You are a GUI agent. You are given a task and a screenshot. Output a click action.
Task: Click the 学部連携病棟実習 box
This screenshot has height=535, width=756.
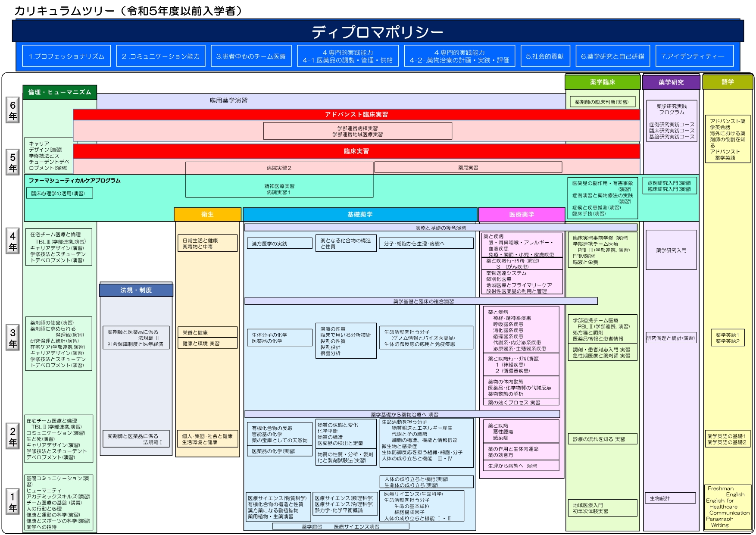tap(357, 131)
